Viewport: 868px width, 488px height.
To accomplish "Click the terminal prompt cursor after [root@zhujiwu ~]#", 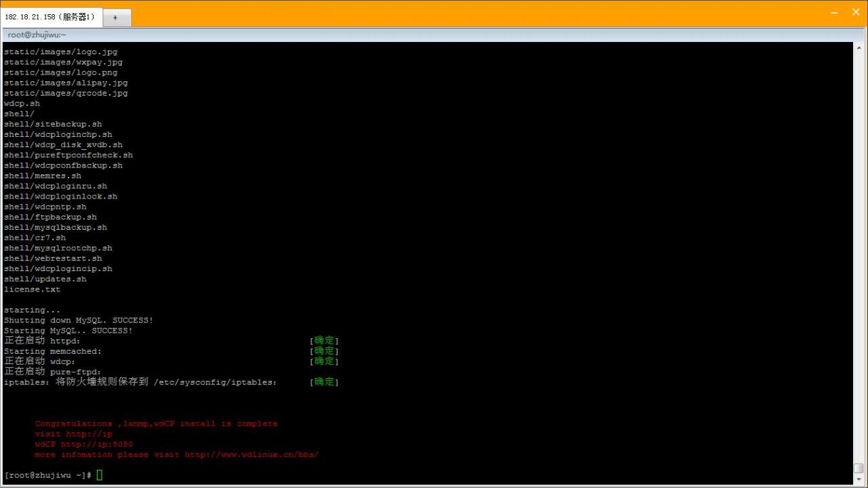I will (100, 475).
